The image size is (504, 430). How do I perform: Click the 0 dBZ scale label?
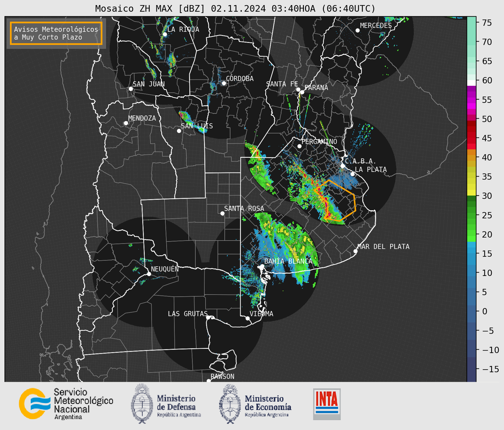(x=485, y=311)
